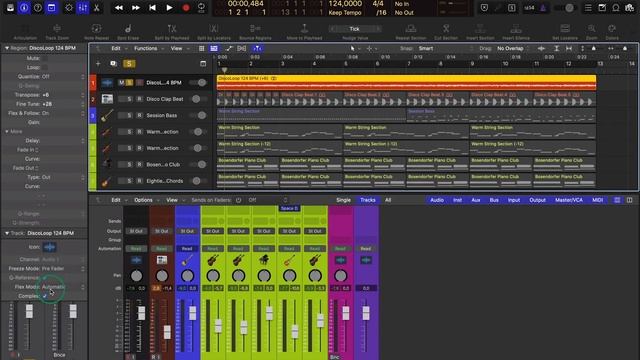This screenshot has height=360, width=640.
Task: Open Drag No Overlap dropdown
Action: [x=513, y=48]
